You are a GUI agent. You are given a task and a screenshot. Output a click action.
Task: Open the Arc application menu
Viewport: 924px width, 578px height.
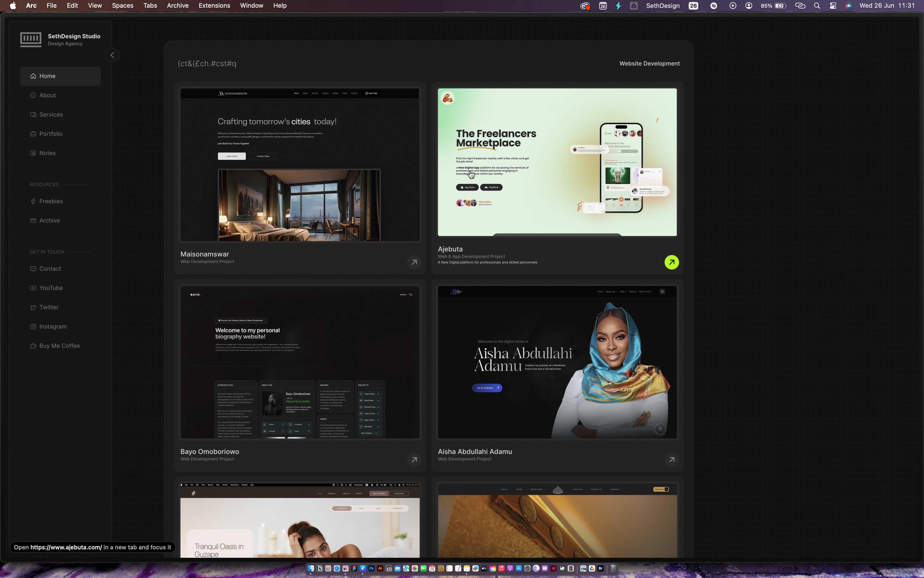coord(31,6)
